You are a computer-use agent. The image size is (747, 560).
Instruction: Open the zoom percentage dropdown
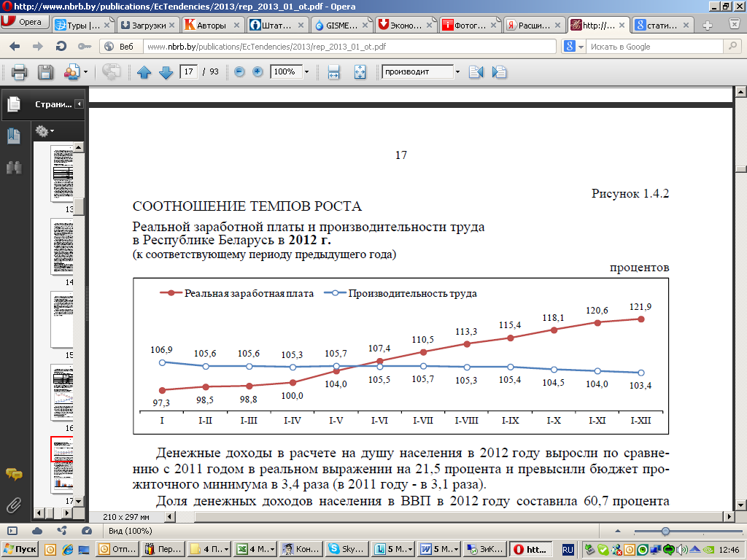coord(306,72)
